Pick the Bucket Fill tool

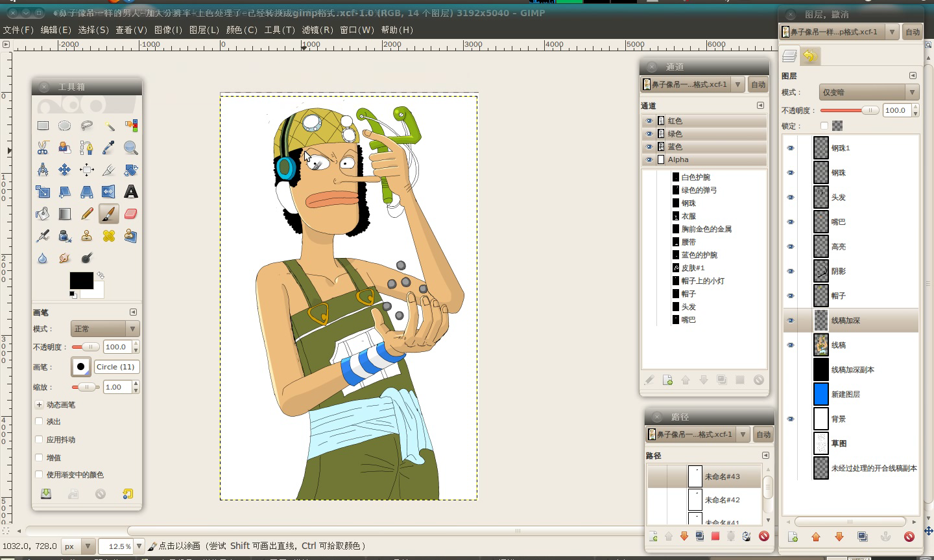coord(43,214)
